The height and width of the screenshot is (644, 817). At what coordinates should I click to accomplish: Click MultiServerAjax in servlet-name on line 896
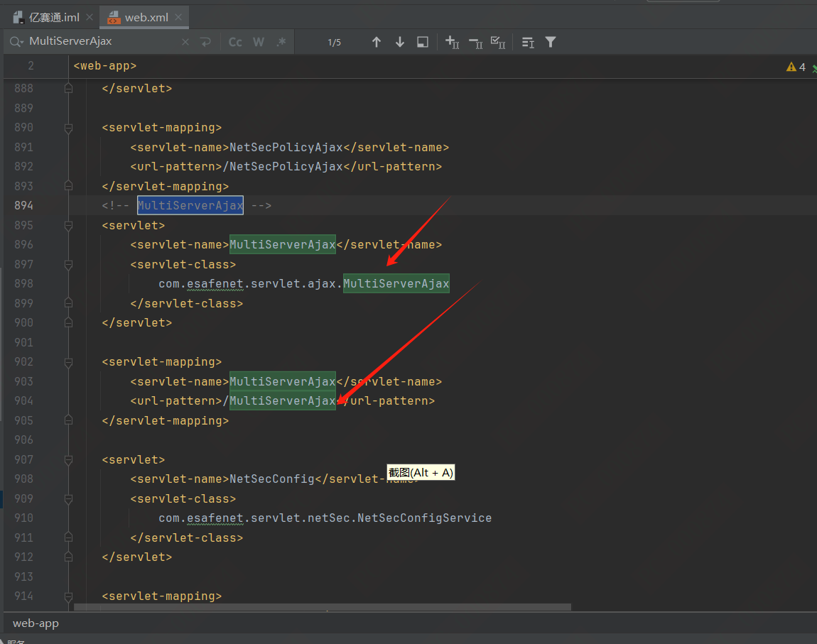coord(283,245)
